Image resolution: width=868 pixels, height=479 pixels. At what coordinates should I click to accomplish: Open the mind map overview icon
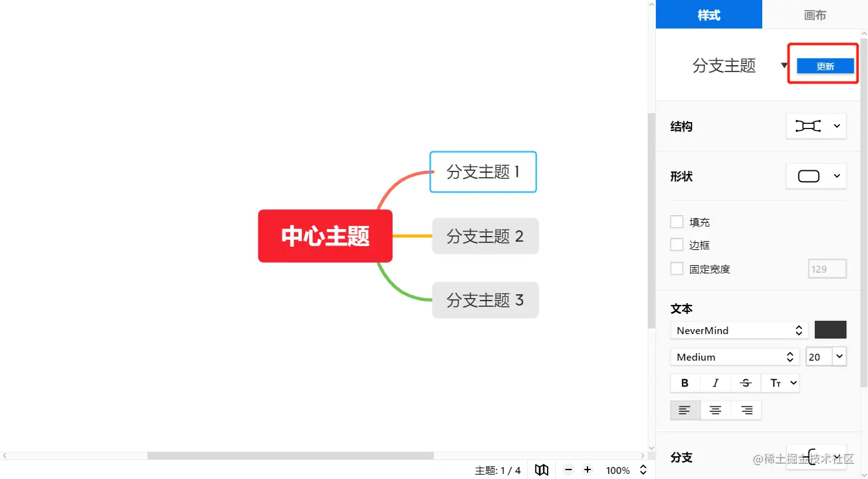click(x=541, y=470)
